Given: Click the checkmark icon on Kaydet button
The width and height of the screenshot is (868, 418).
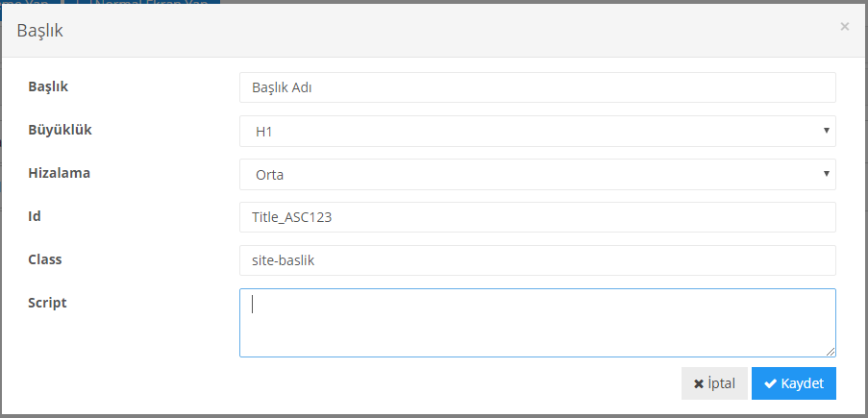Looking at the screenshot, I should (x=770, y=383).
